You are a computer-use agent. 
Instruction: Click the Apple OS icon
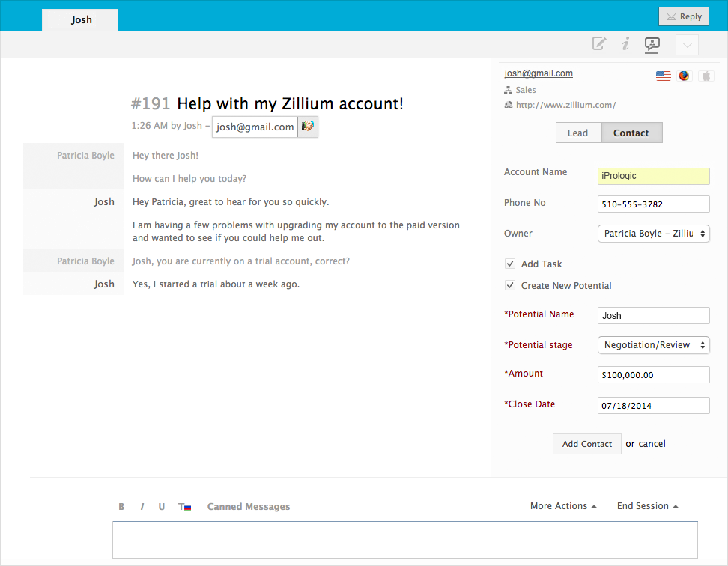(x=706, y=76)
